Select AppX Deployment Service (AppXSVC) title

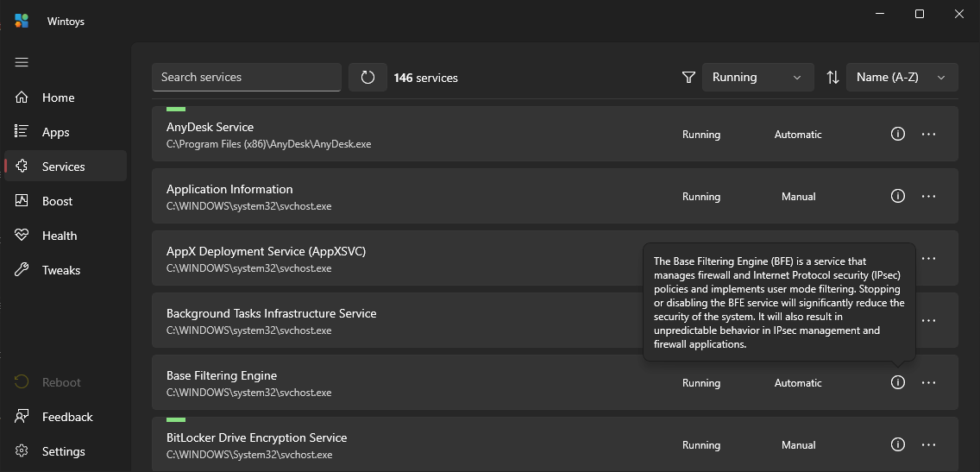coord(267,251)
